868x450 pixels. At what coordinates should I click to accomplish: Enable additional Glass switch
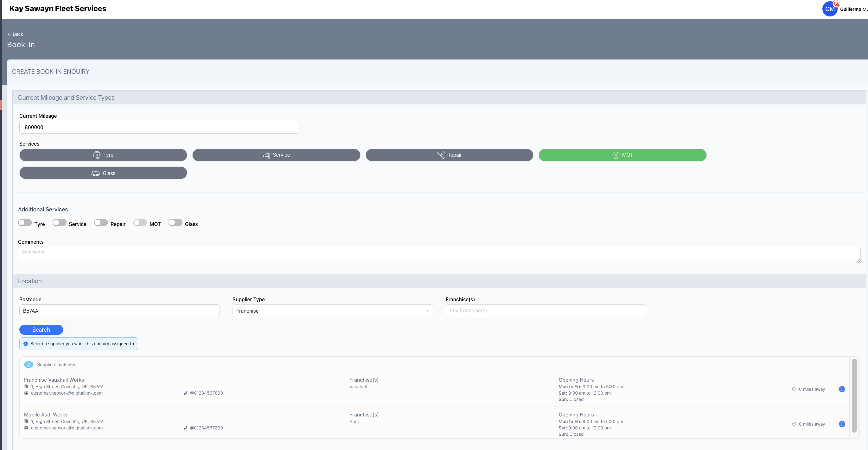(175, 223)
